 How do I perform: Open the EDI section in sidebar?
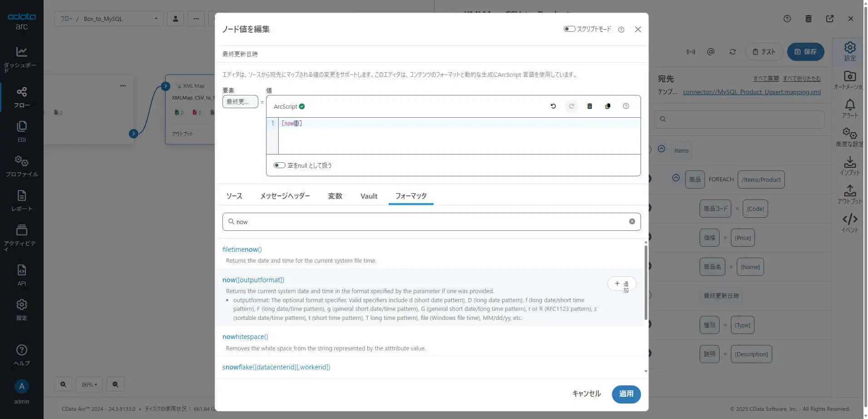coord(21,131)
